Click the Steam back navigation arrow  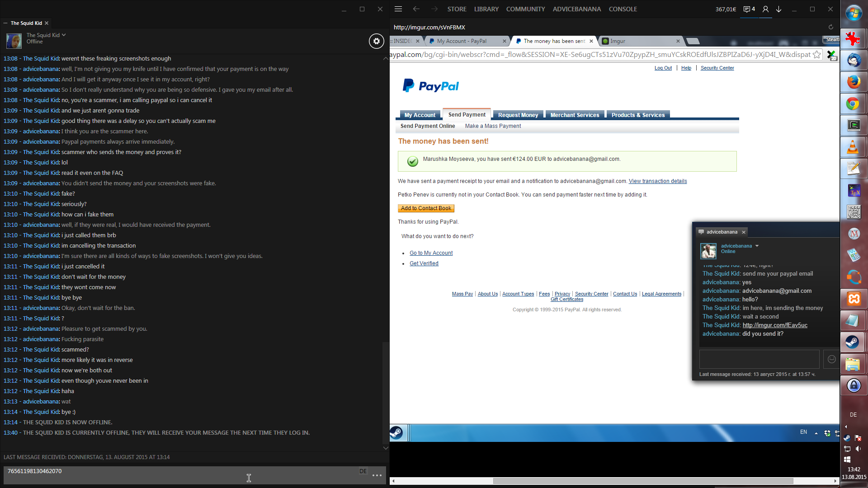(416, 9)
